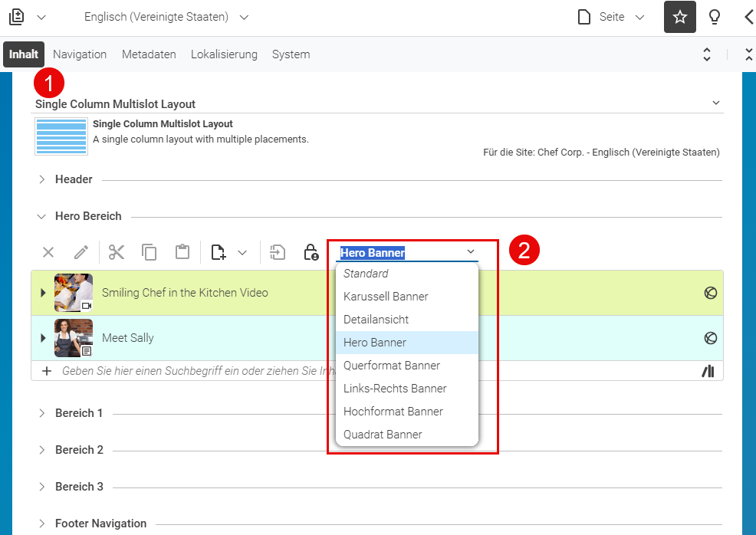Open the Seite dropdown chevron
The height and width of the screenshot is (535, 756).
point(639,18)
